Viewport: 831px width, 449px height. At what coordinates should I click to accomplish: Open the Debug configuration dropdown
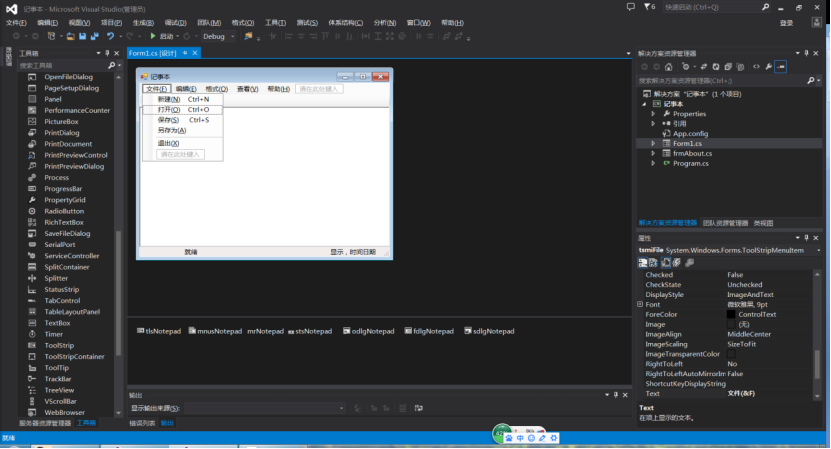(232, 37)
